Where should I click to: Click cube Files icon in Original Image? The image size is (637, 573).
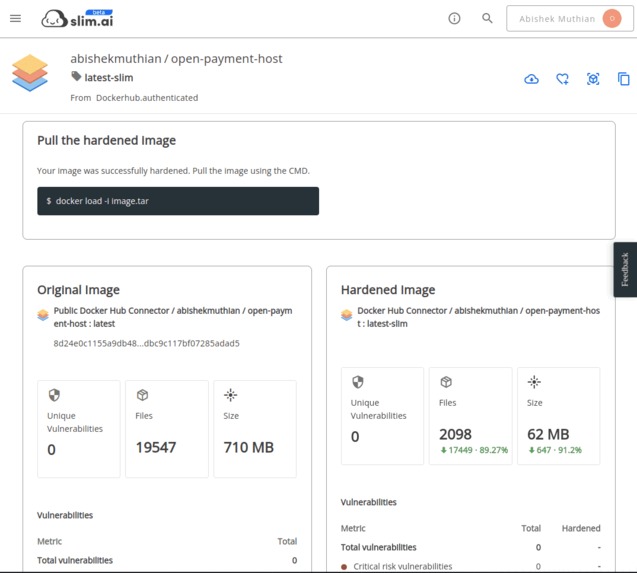click(142, 395)
